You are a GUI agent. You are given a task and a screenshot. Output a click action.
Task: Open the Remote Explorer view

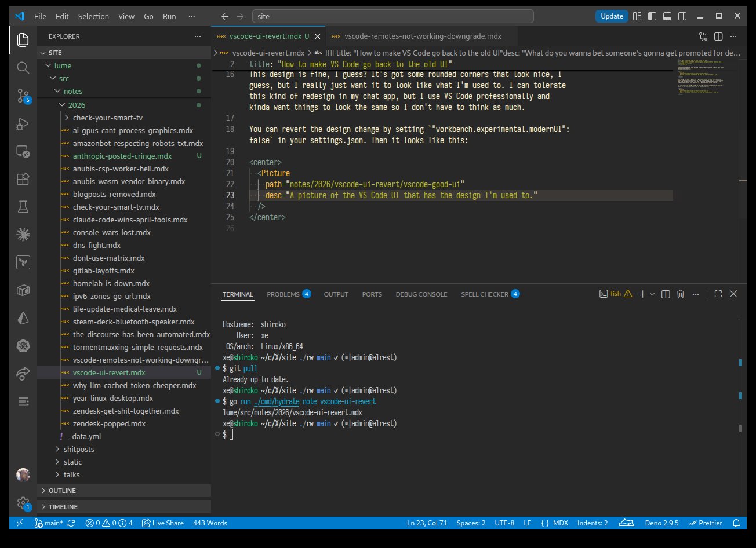pos(23,151)
